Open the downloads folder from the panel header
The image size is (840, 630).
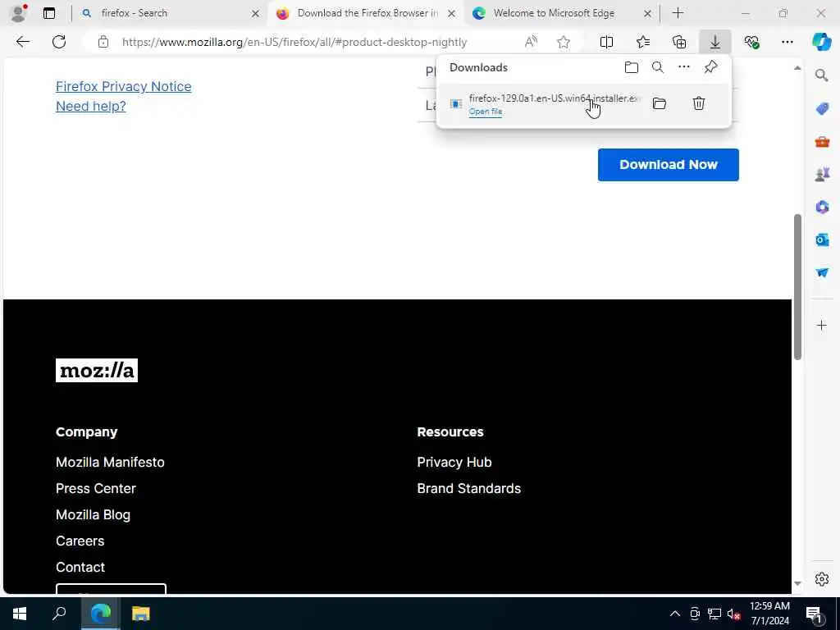click(x=632, y=67)
